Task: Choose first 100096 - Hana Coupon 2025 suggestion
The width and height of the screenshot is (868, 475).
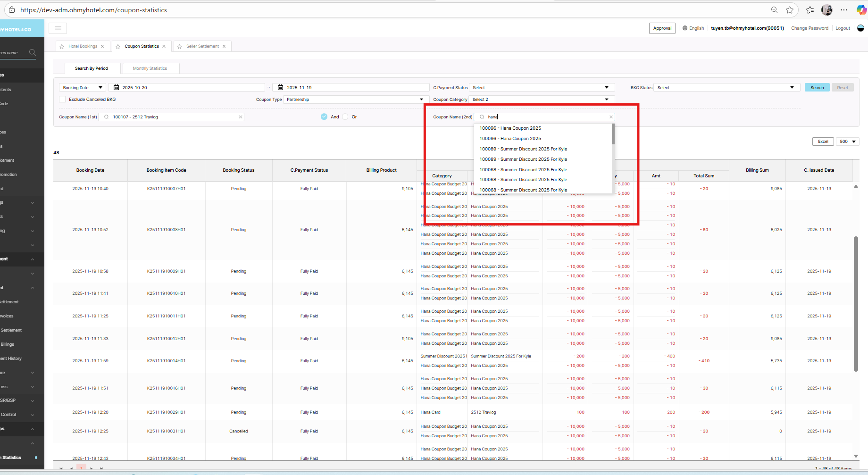Action: 510,128
